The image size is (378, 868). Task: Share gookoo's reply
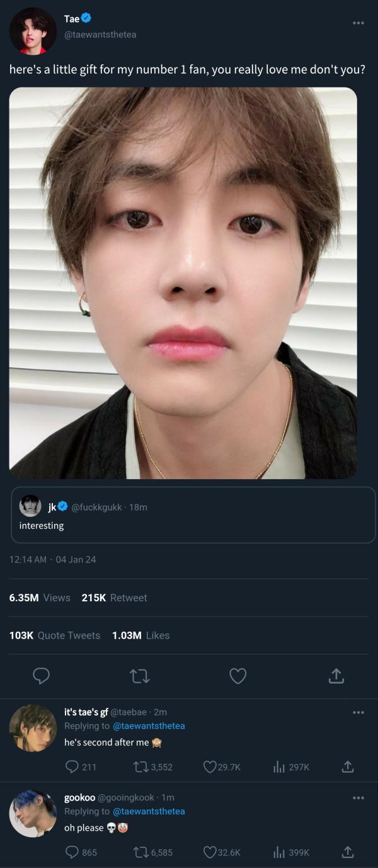pos(347,852)
